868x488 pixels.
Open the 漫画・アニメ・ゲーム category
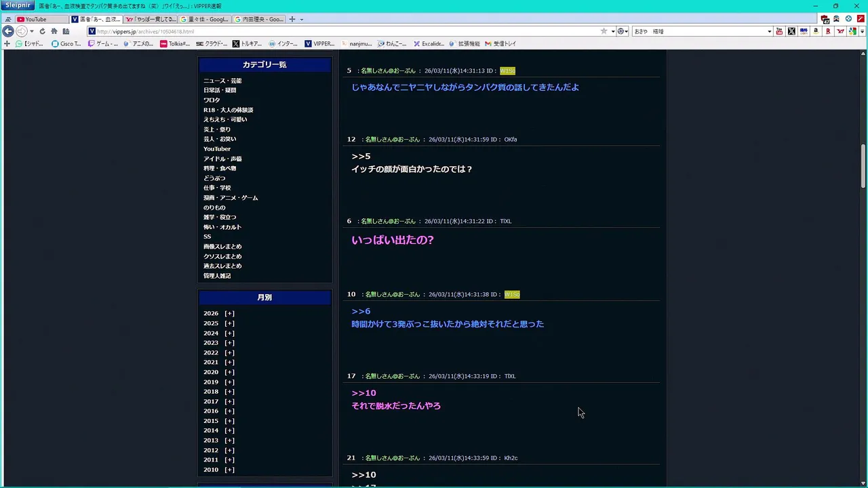pyautogui.click(x=231, y=198)
